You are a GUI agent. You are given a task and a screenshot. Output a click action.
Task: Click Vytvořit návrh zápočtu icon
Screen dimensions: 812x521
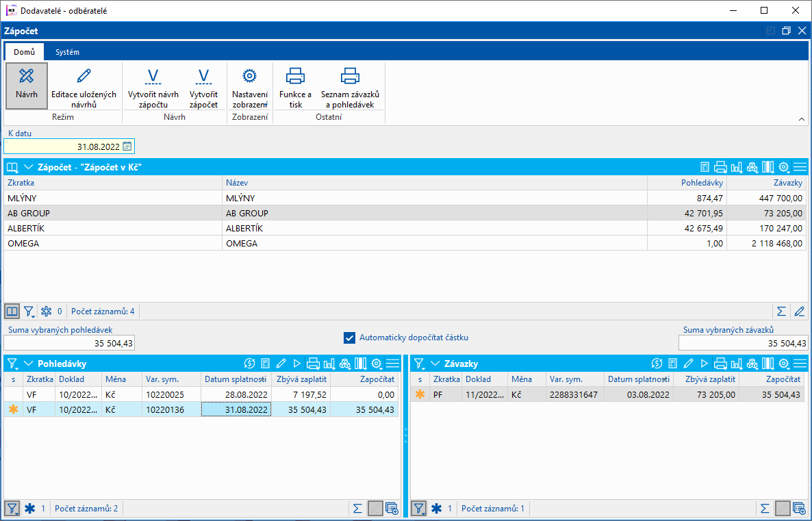point(153,76)
